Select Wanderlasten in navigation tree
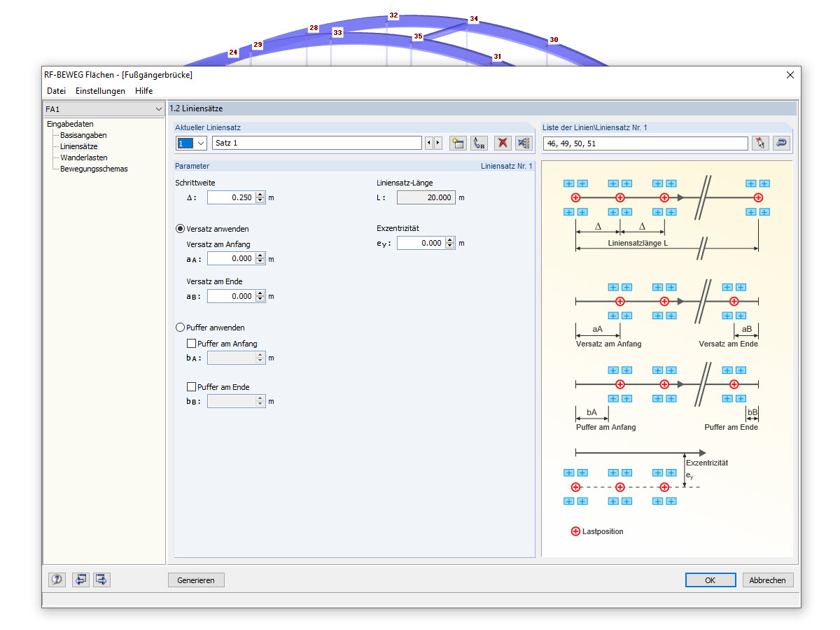840x630 pixels. point(84,157)
